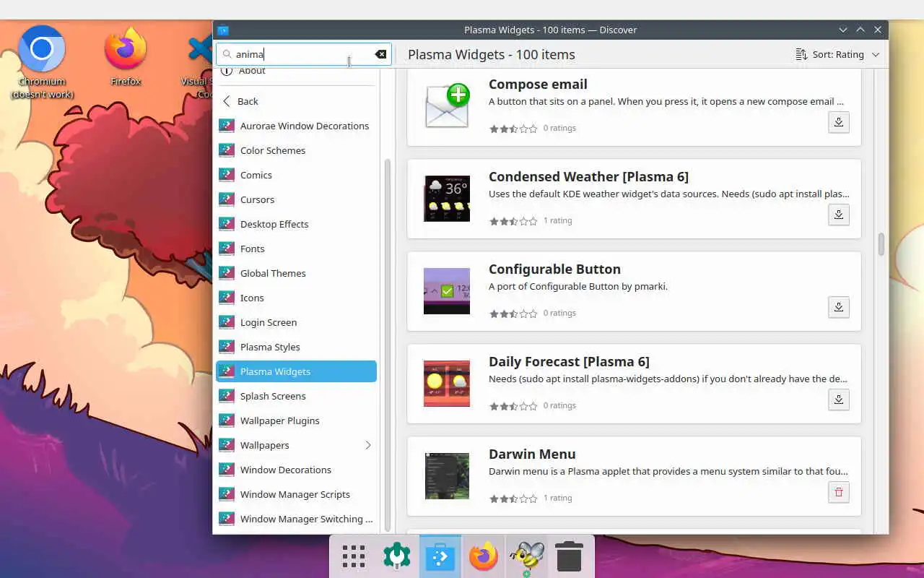924x578 pixels.
Task: Go Back in the sidebar
Action: [296, 101]
